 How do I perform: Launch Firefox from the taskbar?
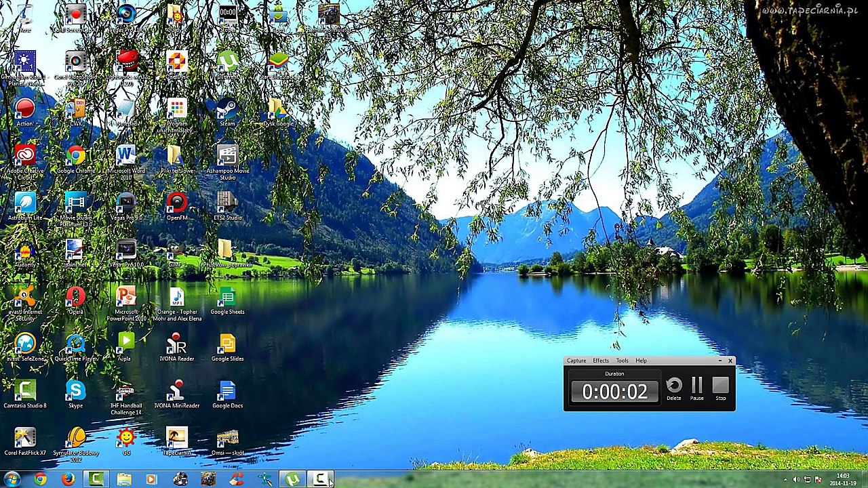click(x=68, y=480)
